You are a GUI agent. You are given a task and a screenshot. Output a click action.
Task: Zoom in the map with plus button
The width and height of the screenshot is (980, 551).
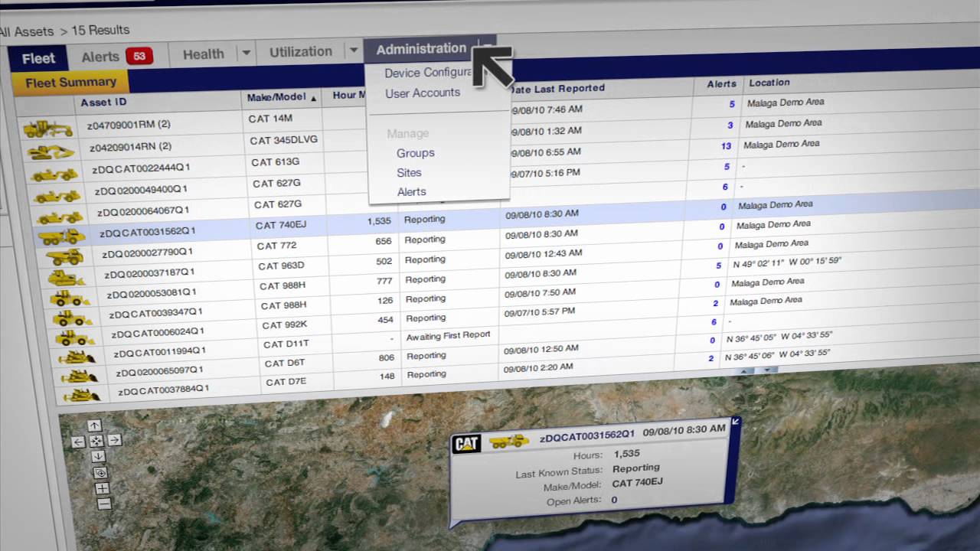point(102,488)
